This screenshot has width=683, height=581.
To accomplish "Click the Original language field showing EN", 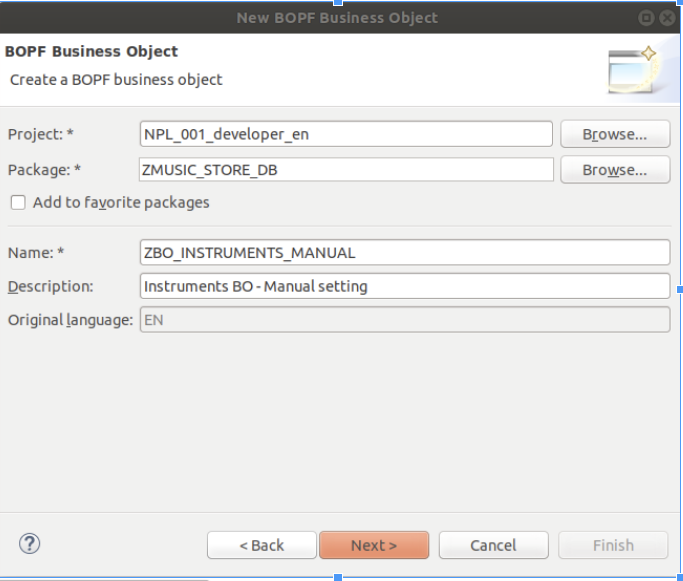I will coord(404,320).
